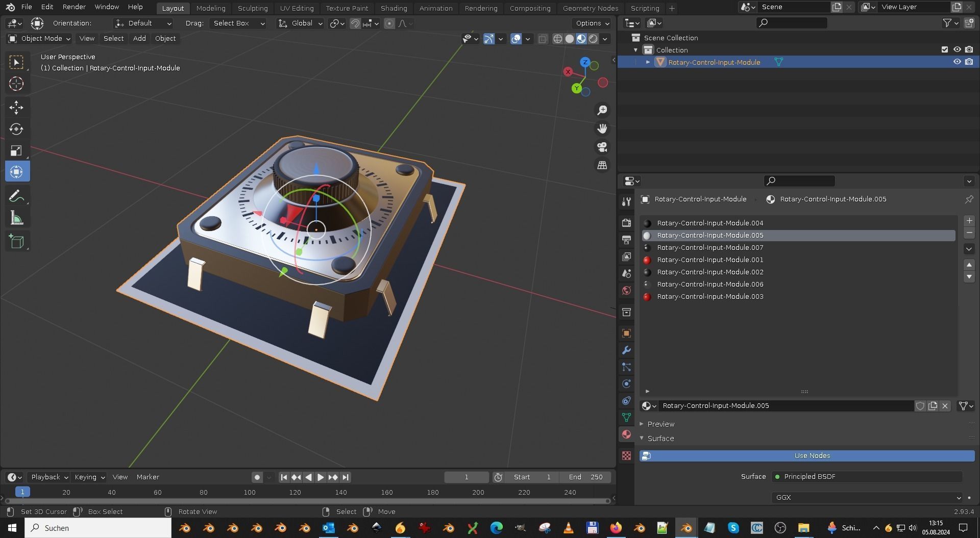Jump to last frame
This screenshot has height=538, width=980.
[346, 477]
